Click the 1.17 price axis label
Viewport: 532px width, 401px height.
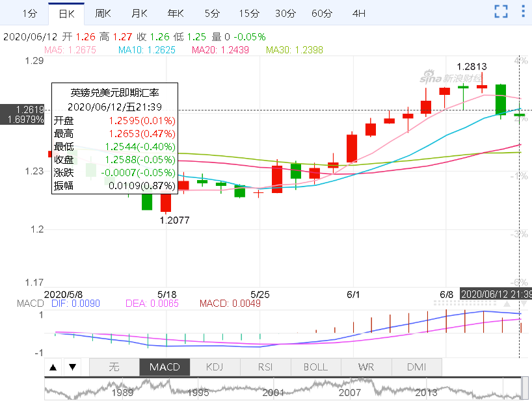point(34,282)
